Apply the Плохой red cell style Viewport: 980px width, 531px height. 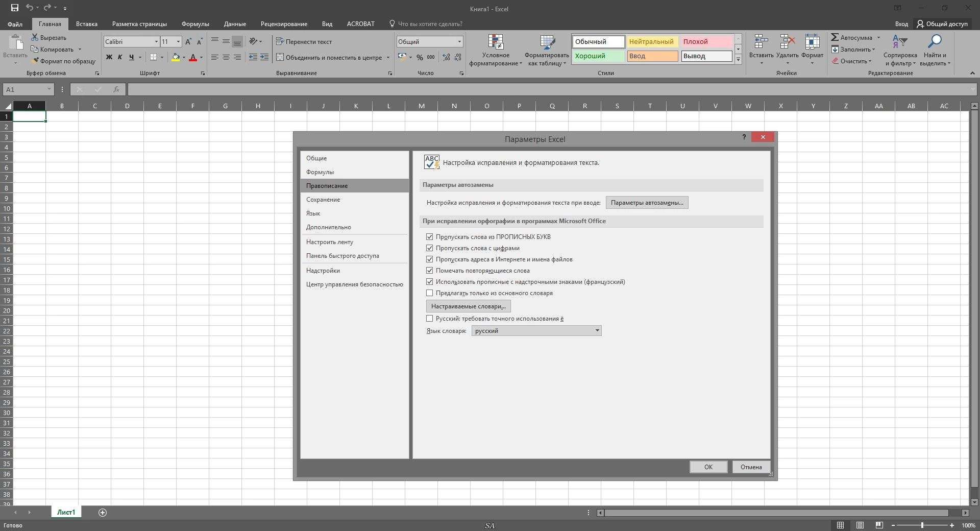(x=706, y=42)
